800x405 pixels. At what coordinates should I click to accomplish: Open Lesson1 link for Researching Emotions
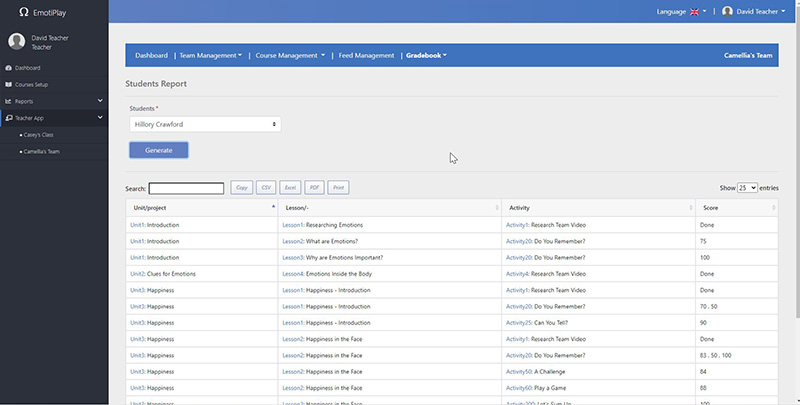[293, 225]
